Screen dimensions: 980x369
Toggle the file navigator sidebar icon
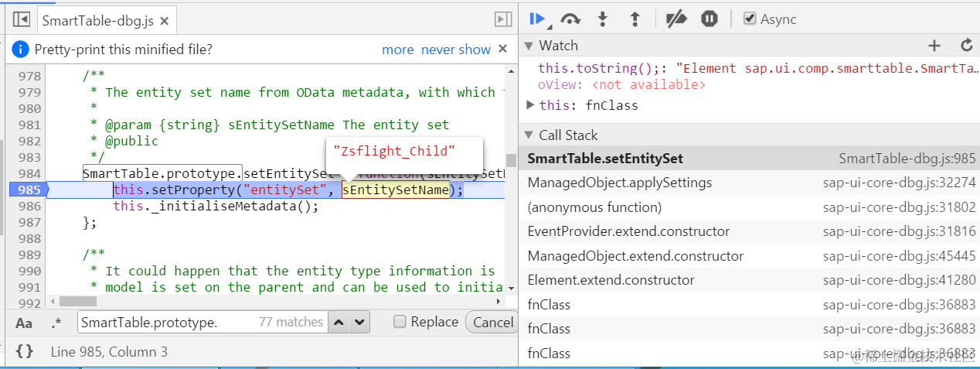coord(22,19)
